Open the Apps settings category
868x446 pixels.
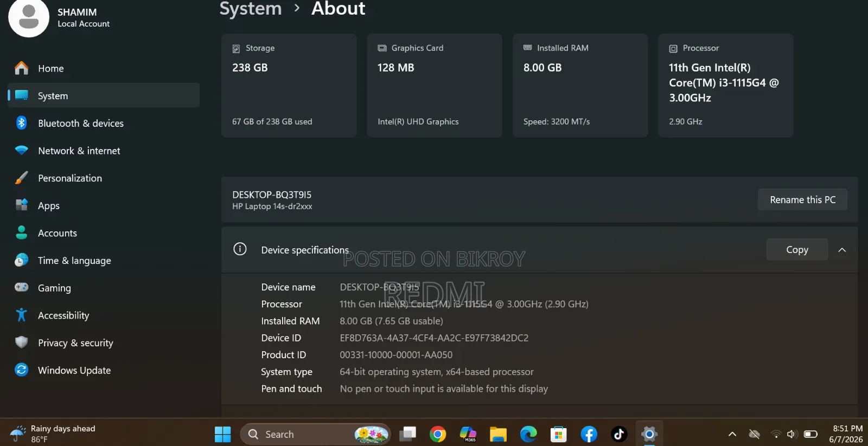pyautogui.click(x=103, y=205)
